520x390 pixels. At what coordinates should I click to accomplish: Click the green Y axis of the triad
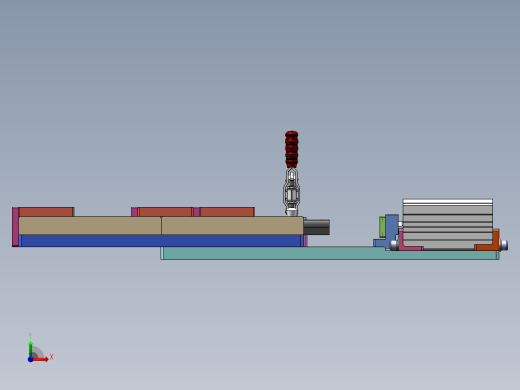[30, 349]
